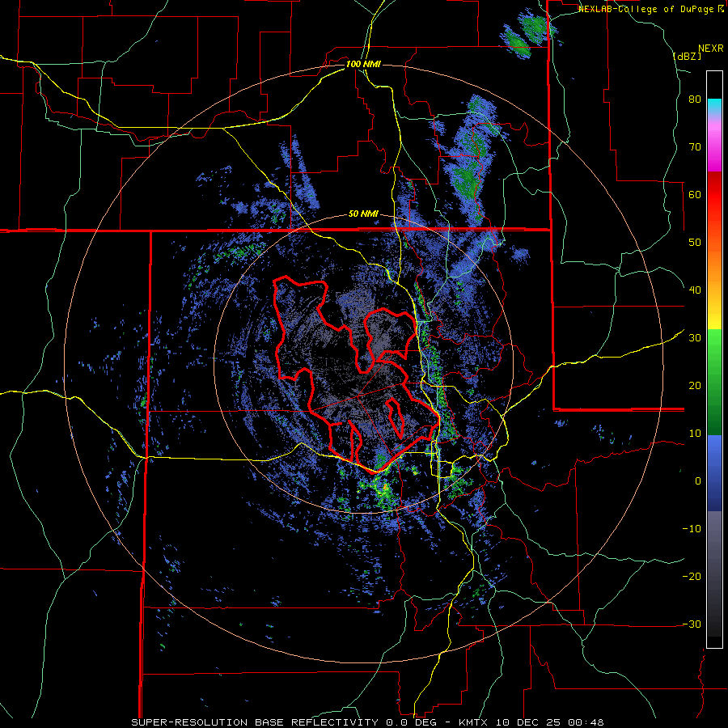Screen dimensions: 728x728
Task: Select the 30 value on the dBZ scale
Action: [695, 338]
